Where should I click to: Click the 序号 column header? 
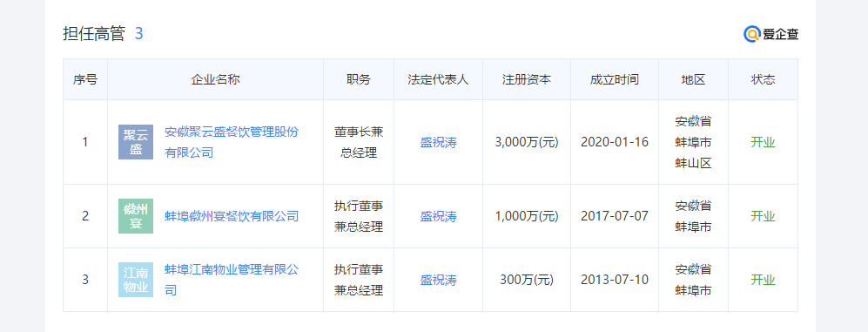coord(85,79)
